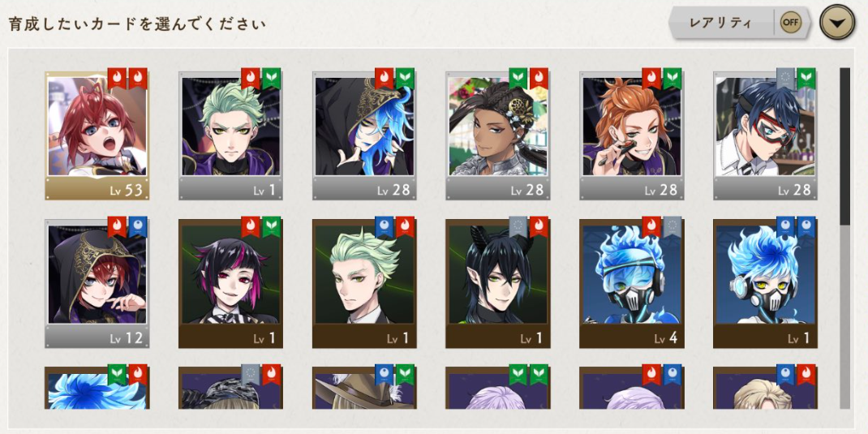Pick the hooded red-haired Lv 12 card
Image resolution: width=868 pixels, height=434 pixels.
tap(97, 283)
